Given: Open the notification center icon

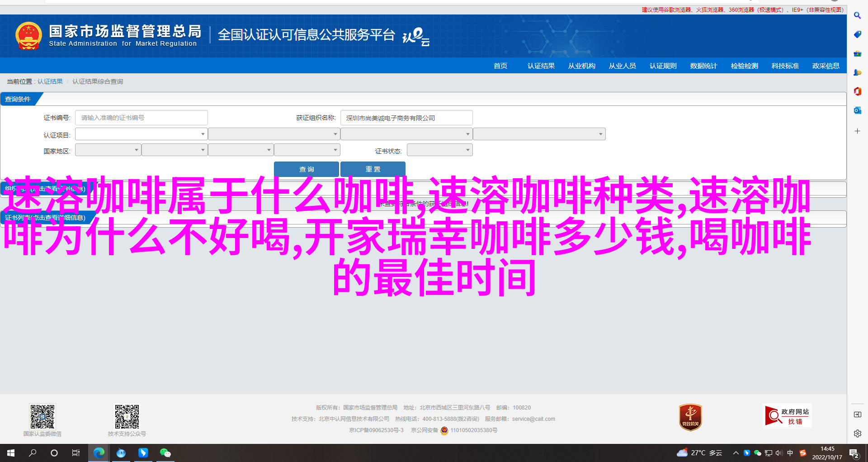Looking at the screenshot, I should [x=854, y=453].
